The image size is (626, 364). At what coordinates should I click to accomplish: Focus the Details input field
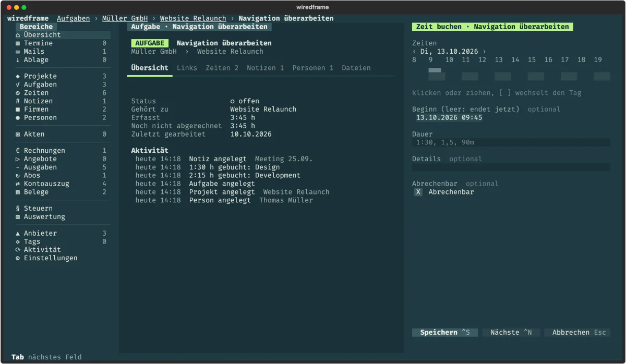point(511,167)
